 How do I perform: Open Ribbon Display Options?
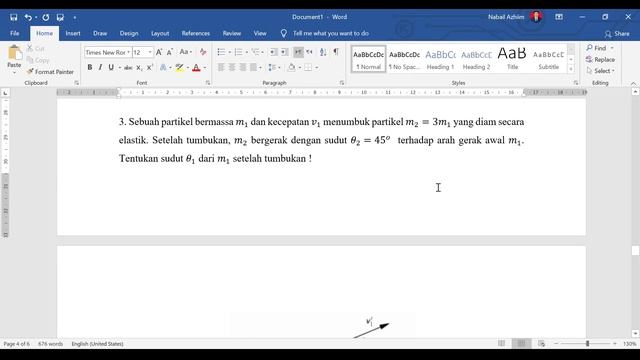pos(559,17)
